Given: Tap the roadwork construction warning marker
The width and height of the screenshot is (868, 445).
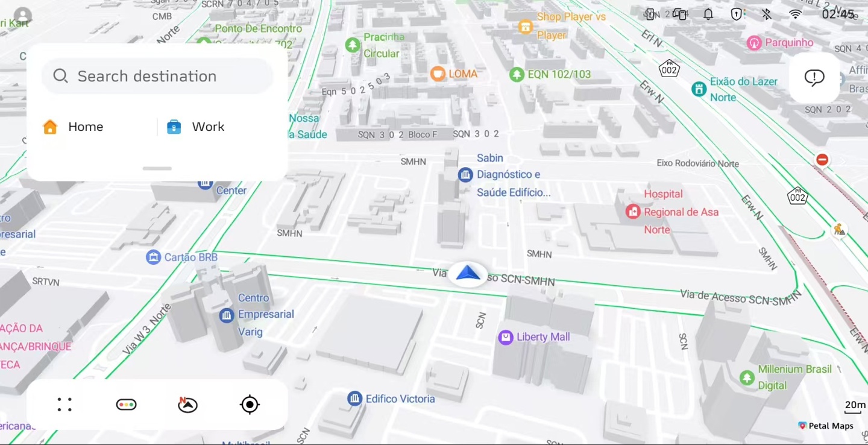Looking at the screenshot, I should (x=838, y=229).
